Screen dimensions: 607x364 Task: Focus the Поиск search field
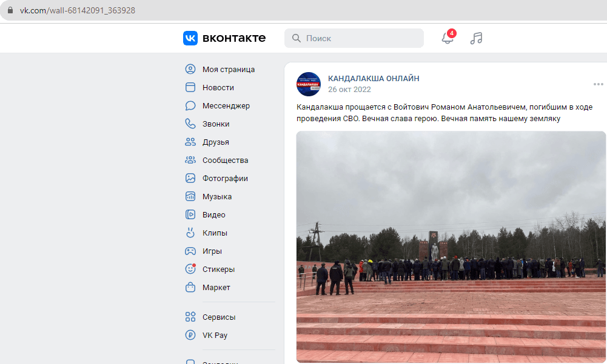354,38
